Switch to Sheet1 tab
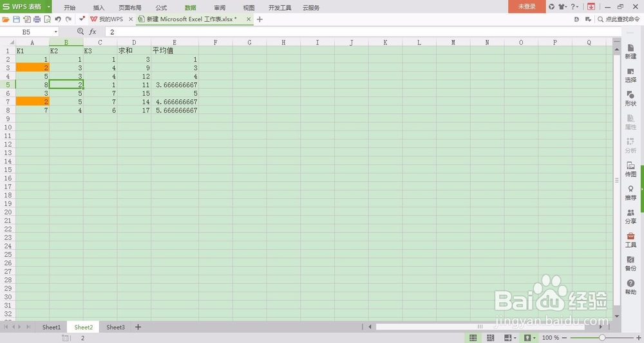644x343 pixels. coord(52,327)
